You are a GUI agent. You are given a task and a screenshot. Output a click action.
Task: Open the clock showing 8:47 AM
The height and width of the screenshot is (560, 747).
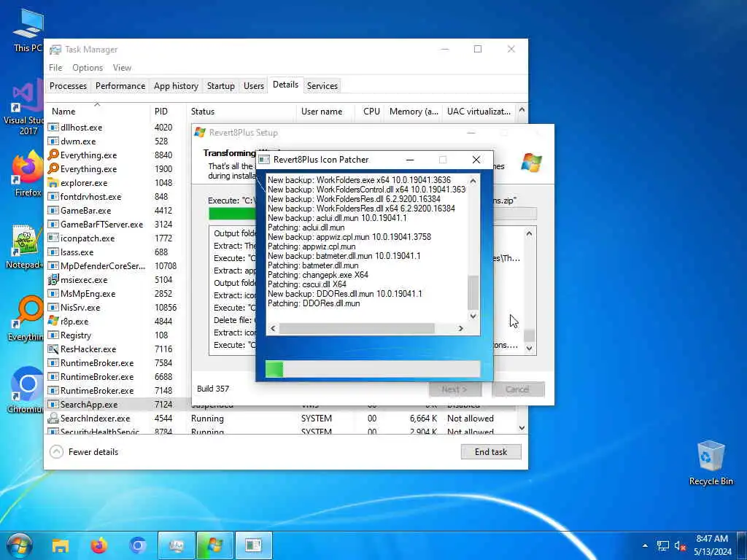(x=712, y=545)
